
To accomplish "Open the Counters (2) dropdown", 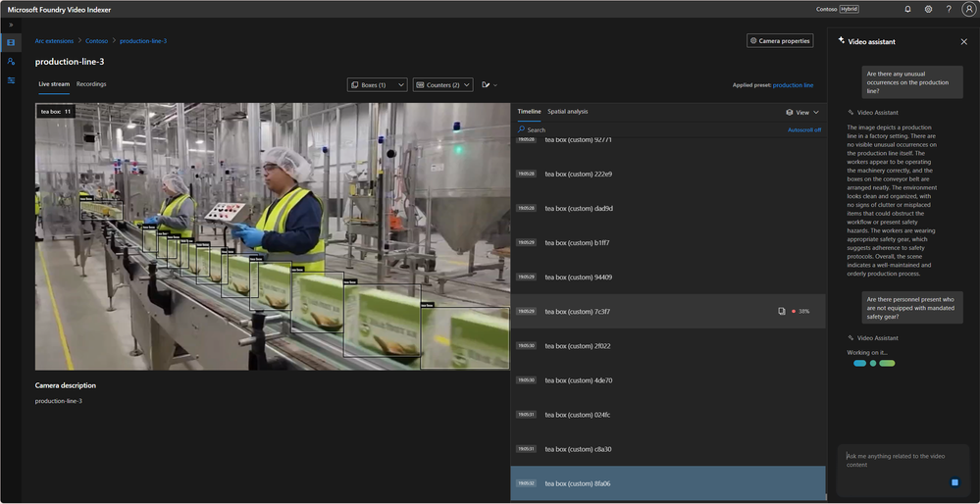I will [442, 85].
